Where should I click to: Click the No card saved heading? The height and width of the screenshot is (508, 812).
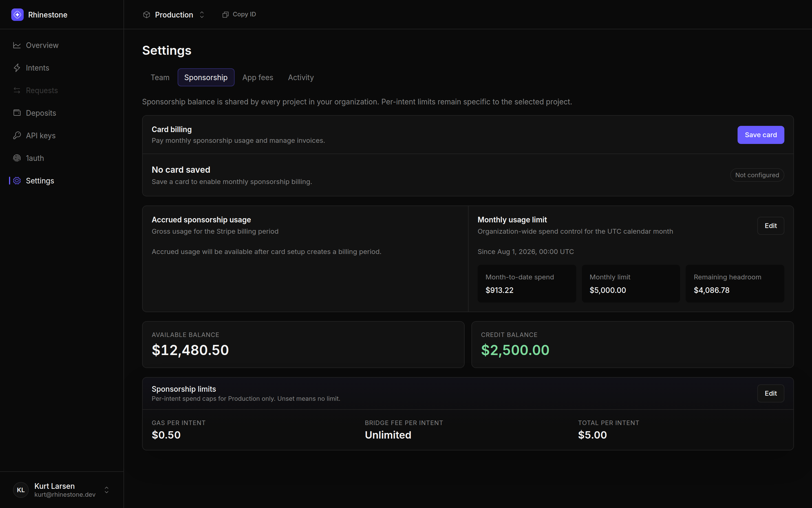tap(181, 170)
